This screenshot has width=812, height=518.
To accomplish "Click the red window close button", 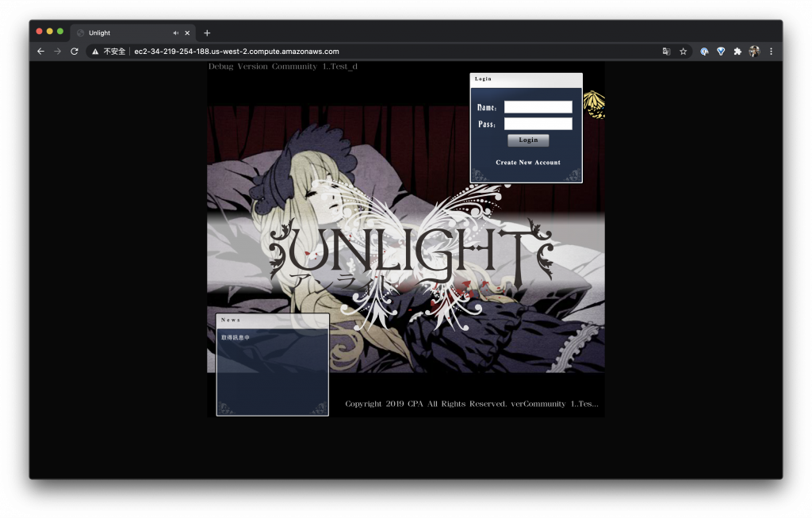I will click(40, 32).
